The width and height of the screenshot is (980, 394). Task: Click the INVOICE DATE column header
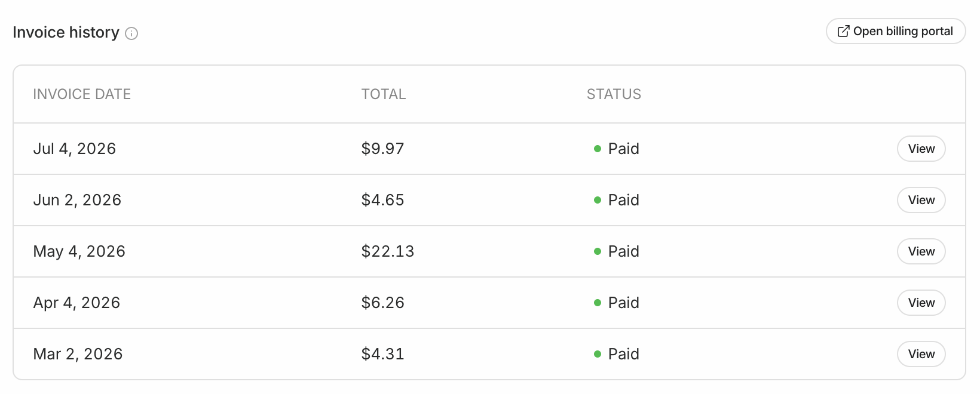82,94
